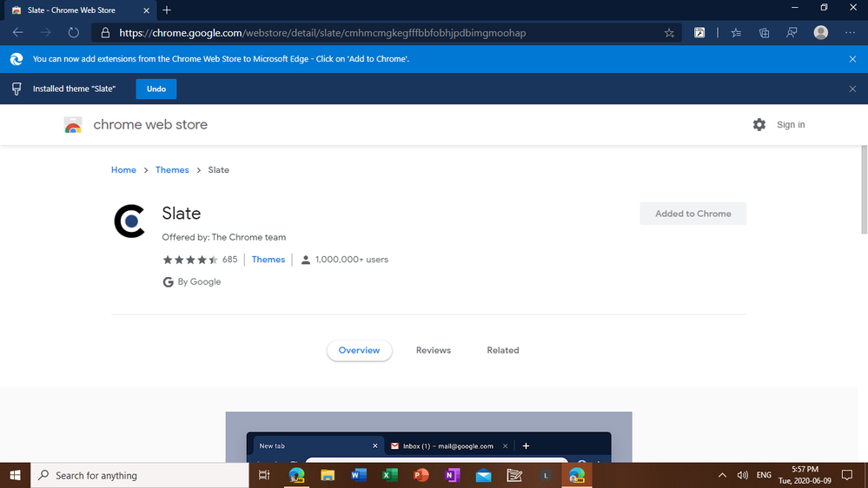
Task: Open the user profile avatar
Action: coord(821,33)
